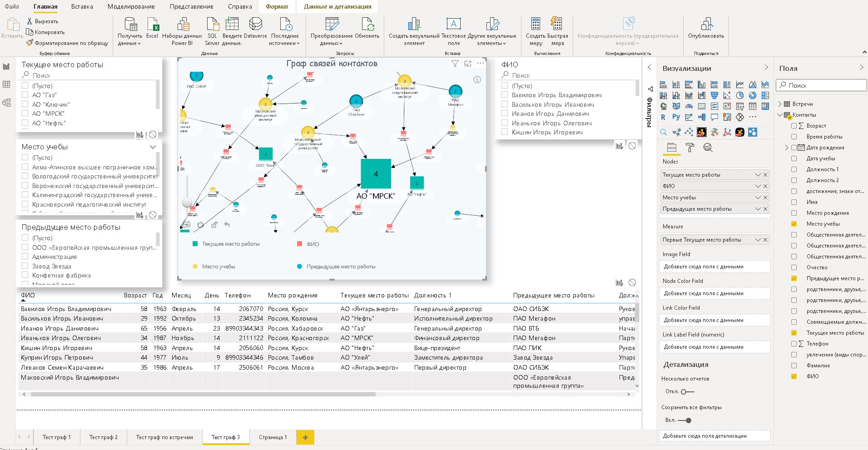Screen dimensions: 868x450
Task: Expand the Дата рождения hierarchy
Action: coord(787,148)
